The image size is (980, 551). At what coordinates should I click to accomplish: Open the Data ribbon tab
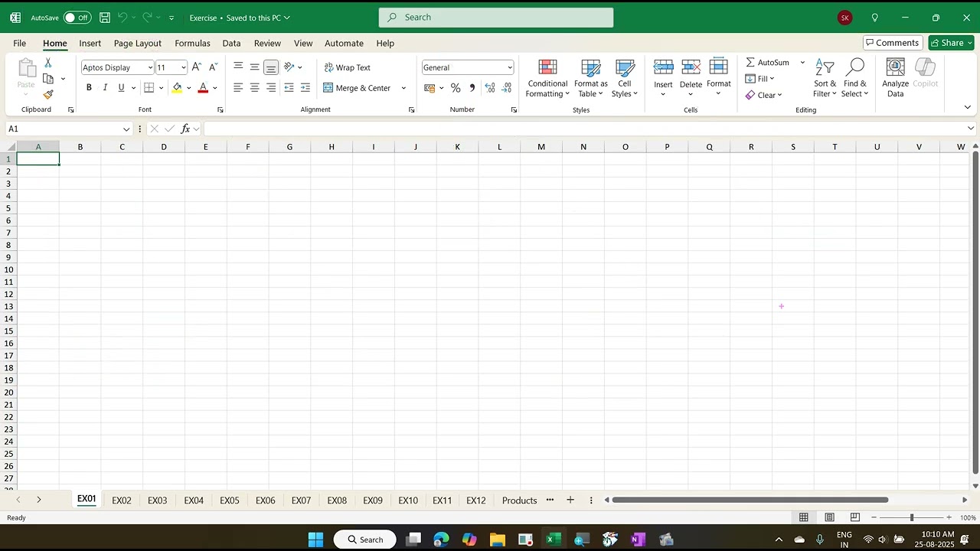point(231,43)
